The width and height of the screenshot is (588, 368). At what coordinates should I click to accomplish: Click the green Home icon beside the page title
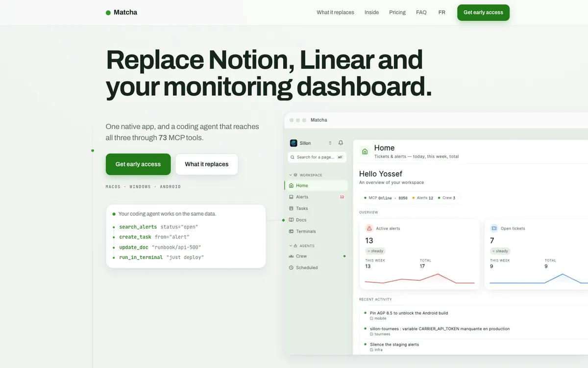point(365,152)
